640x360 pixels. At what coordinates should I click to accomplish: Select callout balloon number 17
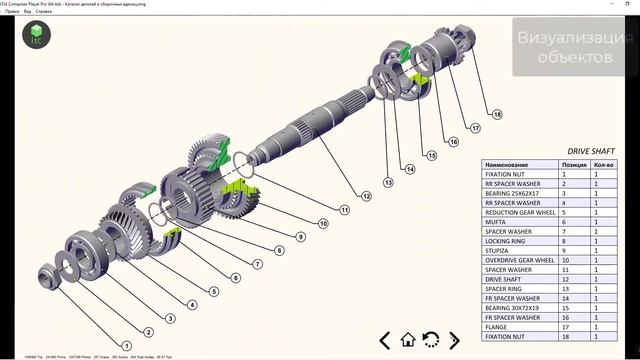coord(476,128)
